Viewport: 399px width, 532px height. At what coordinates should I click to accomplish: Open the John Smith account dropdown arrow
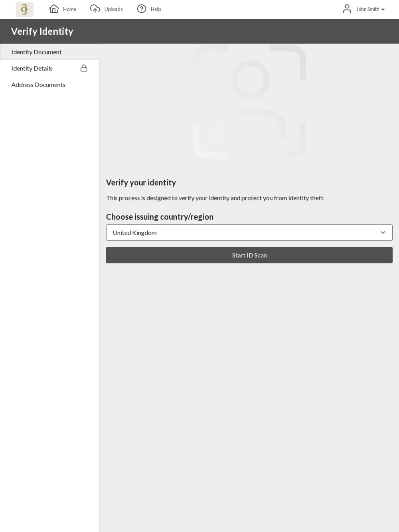point(383,10)
